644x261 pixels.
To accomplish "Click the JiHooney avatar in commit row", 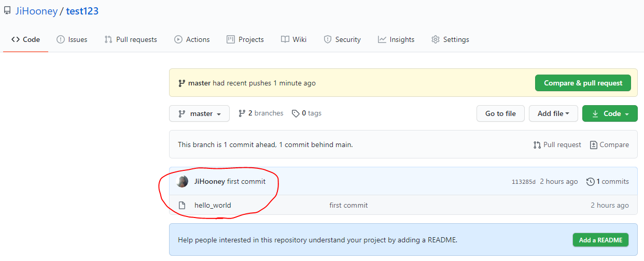I will pos(183,181).
